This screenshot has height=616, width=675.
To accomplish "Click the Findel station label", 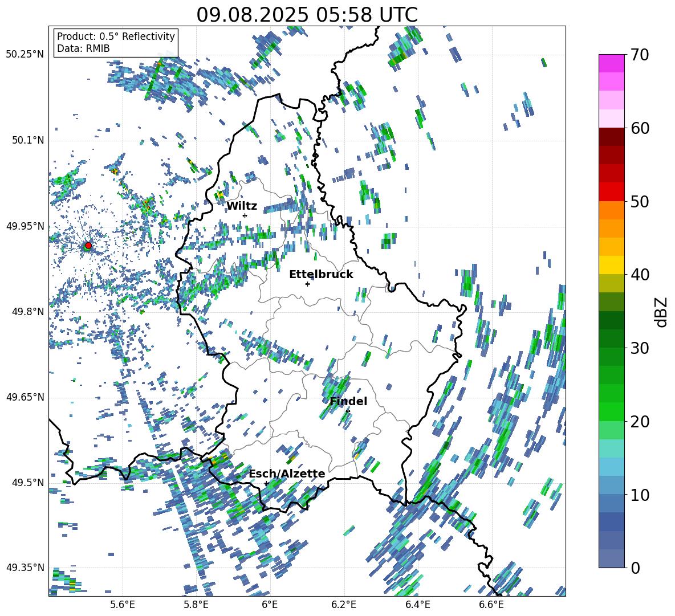I will point(348,401).
